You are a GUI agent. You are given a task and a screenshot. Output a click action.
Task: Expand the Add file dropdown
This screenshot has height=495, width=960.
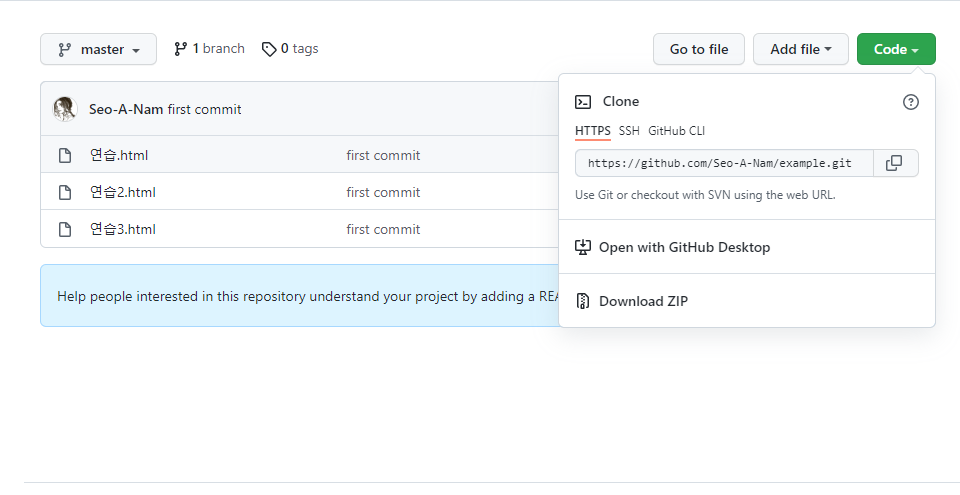pyautogui.click(x=801, y=49)
